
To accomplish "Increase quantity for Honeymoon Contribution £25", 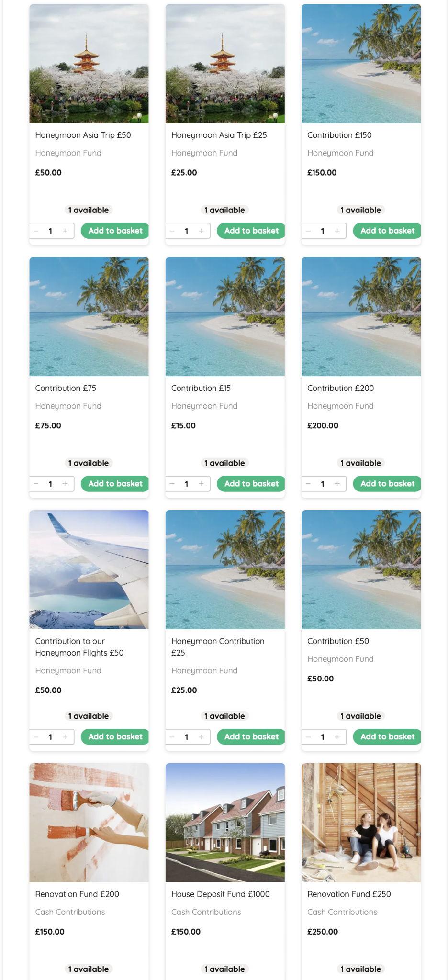I will coord(201,737).
